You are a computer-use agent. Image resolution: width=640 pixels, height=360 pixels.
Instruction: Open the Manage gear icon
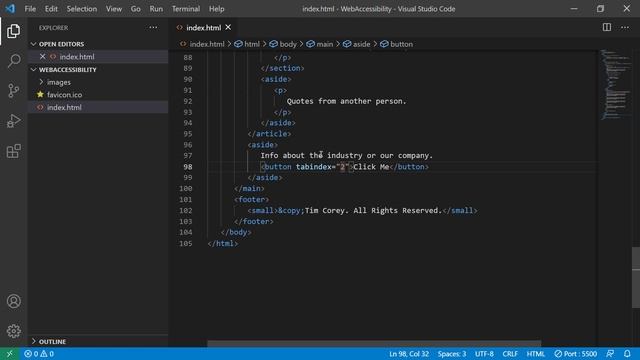coord(13,331)
